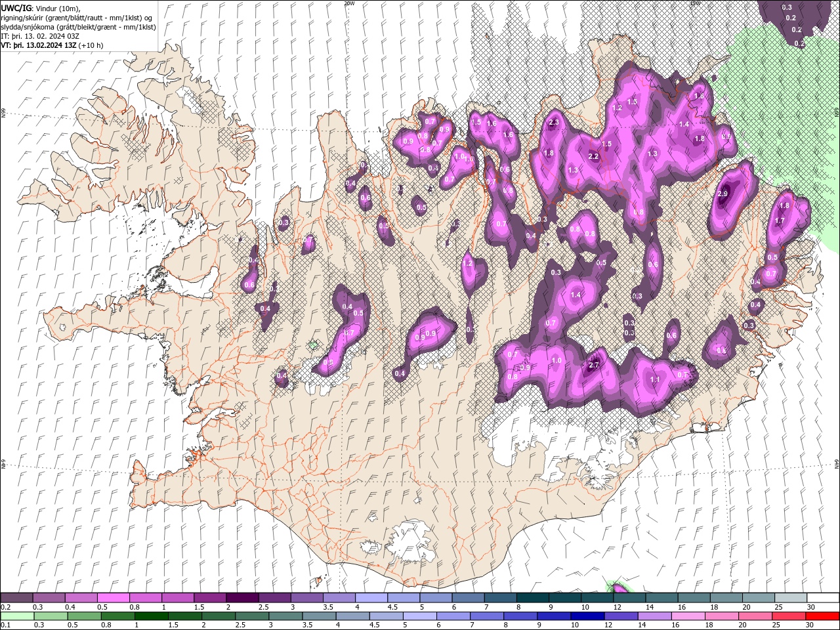Viewport: 840px width, 630px height.
Task: Click the 2.7 snowfall value on the map
Action: pyautogui.click(x=595, y=365)
